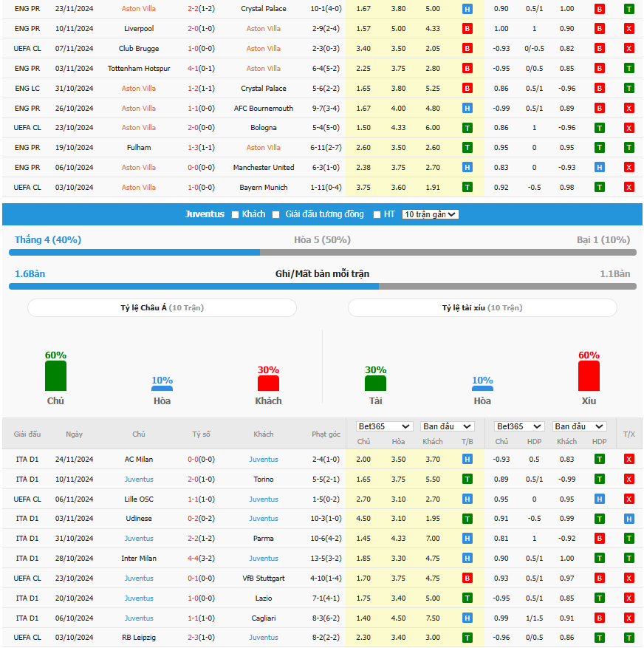Open Aston Villa link in Crystal Palace 23/11 row
Image resolution: width=644 pixels, height=648 pixels.
138,9
